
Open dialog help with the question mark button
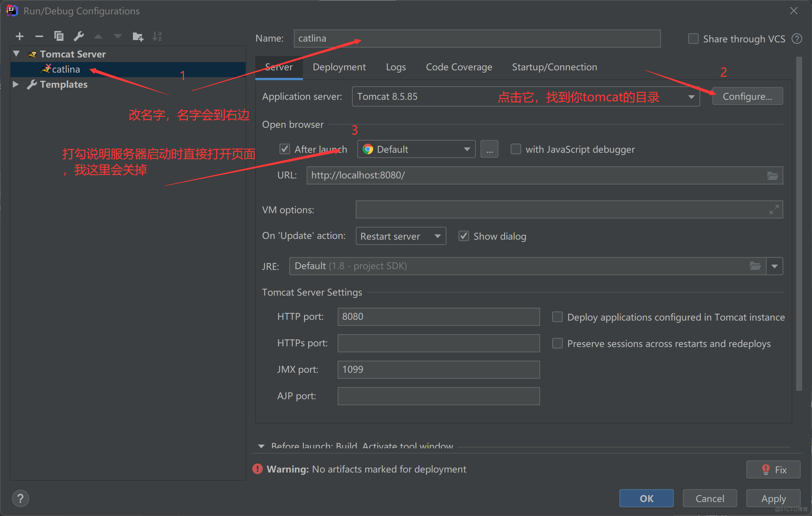click(x=20, y=498)
